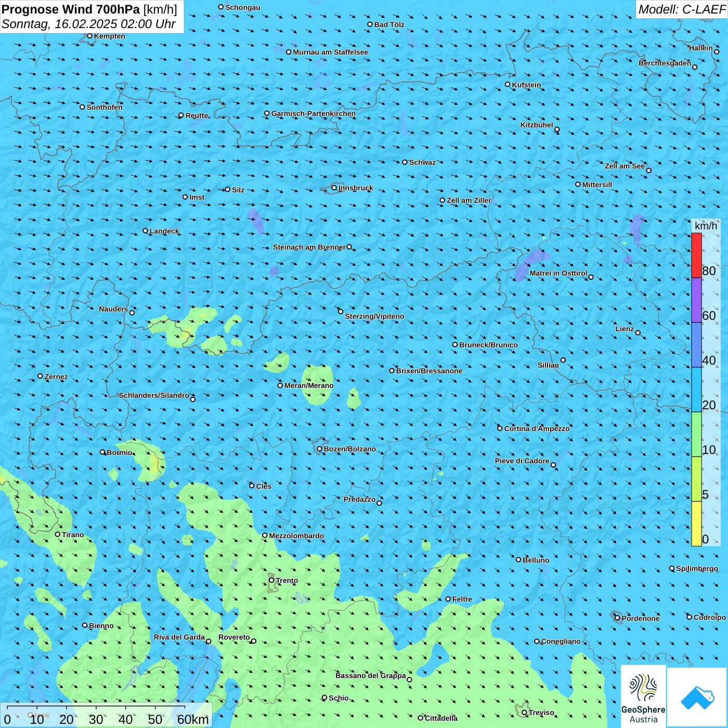Select the Kufstein map label

pos(526,85)
